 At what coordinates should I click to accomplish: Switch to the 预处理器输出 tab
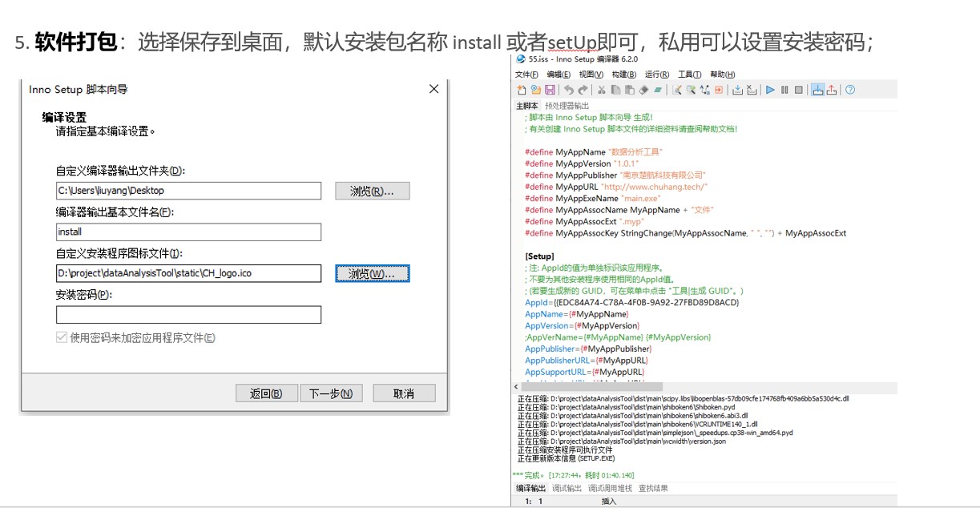pyautogui.click(x=567, y=106)
